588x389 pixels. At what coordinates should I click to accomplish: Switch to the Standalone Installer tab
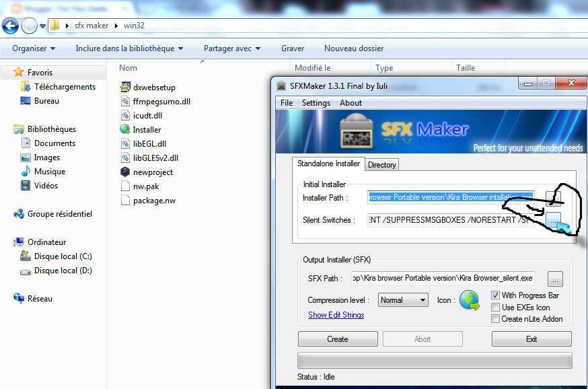tap(328, 164)
